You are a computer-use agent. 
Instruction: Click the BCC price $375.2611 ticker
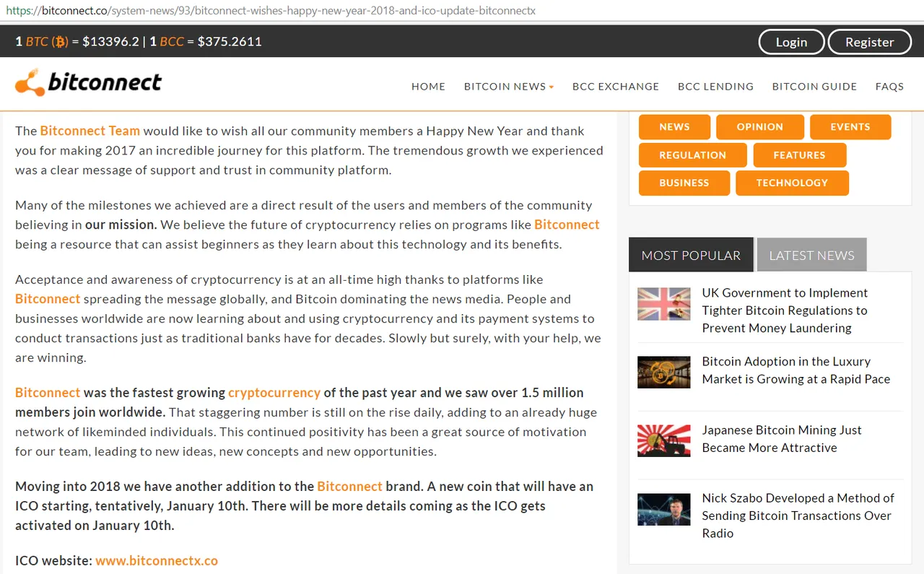pos(206,42)
